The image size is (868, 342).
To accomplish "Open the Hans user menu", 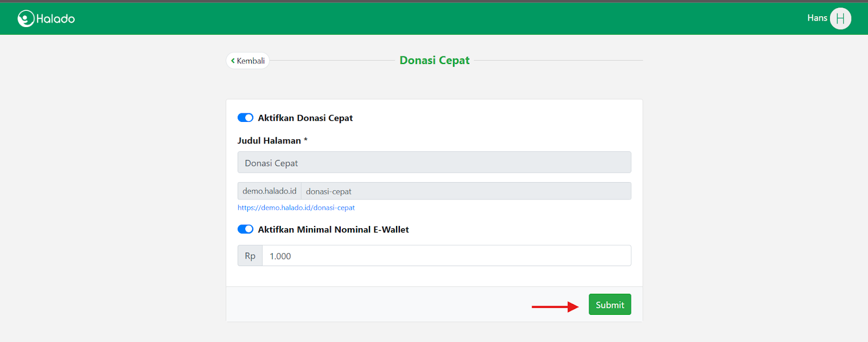I will click(816, 18).
